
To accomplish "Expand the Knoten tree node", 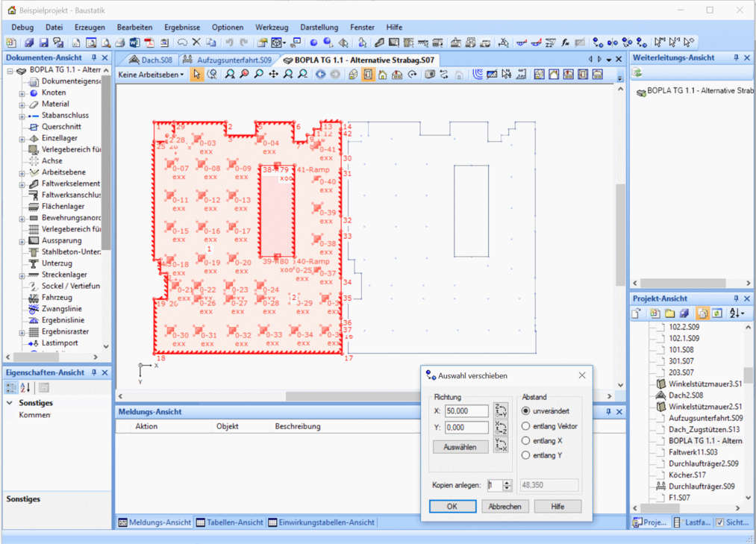I will click(x=22, y=93).
